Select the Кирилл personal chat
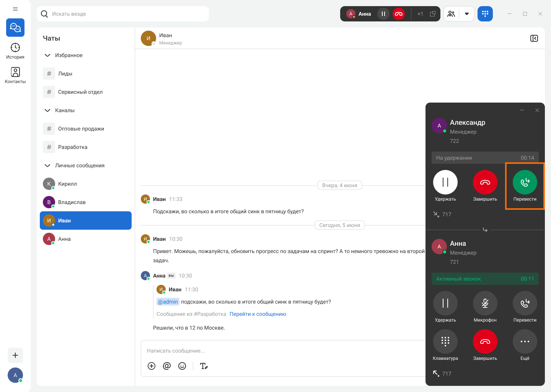 pyautogui.click(x=67, y=184)
